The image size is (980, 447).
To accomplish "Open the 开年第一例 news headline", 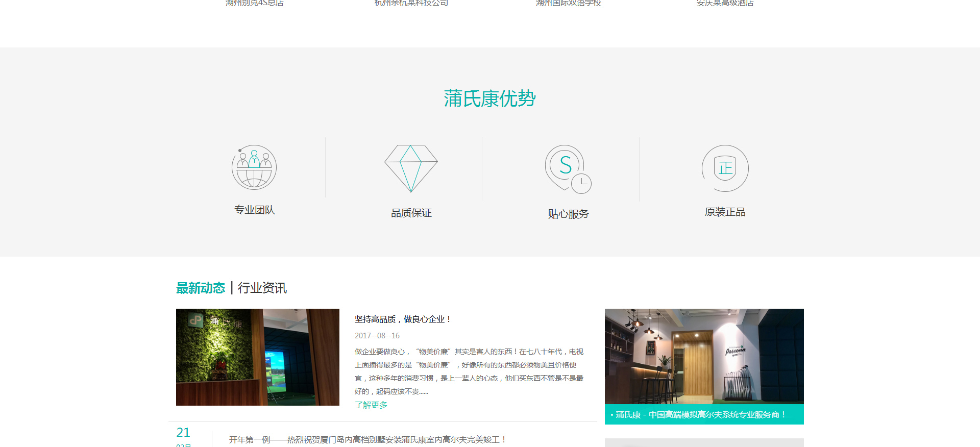I will coord(367,439).
